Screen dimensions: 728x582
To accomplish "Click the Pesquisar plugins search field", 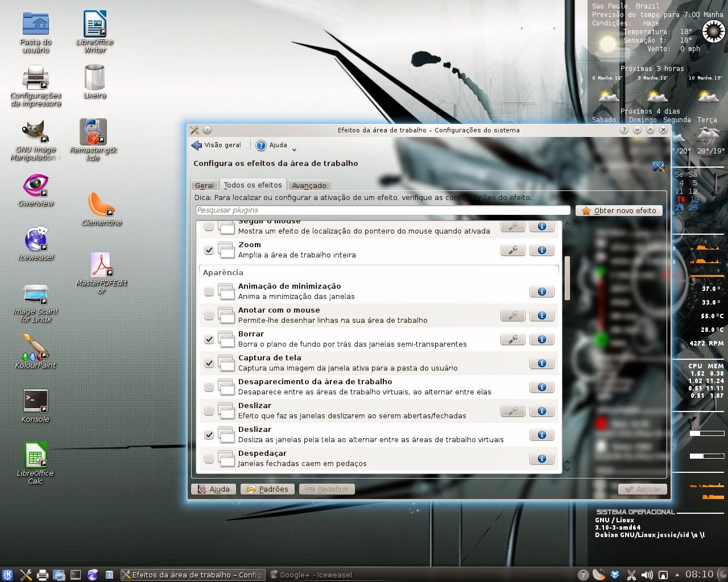I will click(x=381, y=210).
